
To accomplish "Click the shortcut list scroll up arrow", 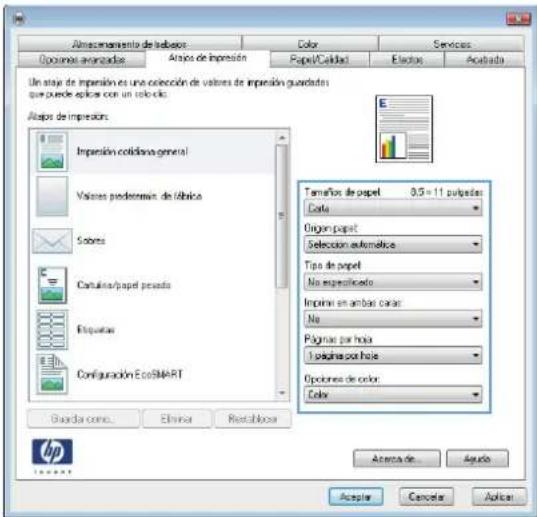I will click(282, 138).
